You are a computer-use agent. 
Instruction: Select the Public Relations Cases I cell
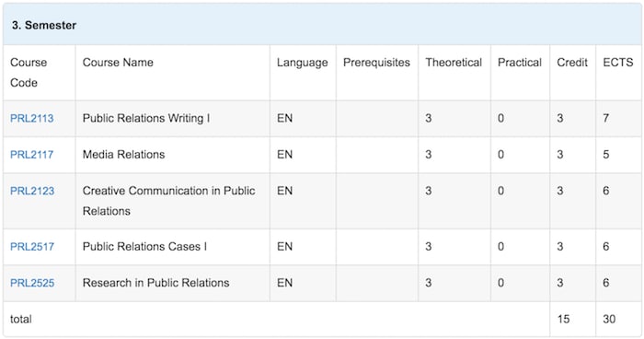click(173, 247)
